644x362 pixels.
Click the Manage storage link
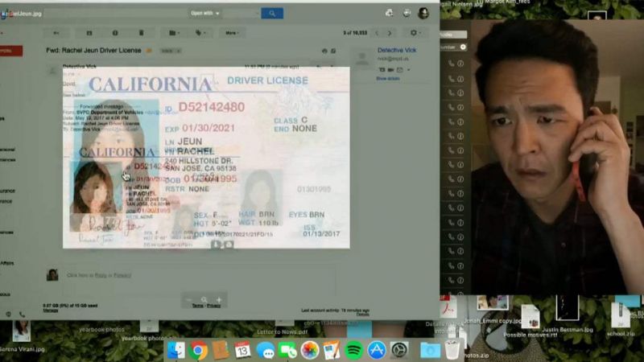pyautogui.click(x=51, y=311)
